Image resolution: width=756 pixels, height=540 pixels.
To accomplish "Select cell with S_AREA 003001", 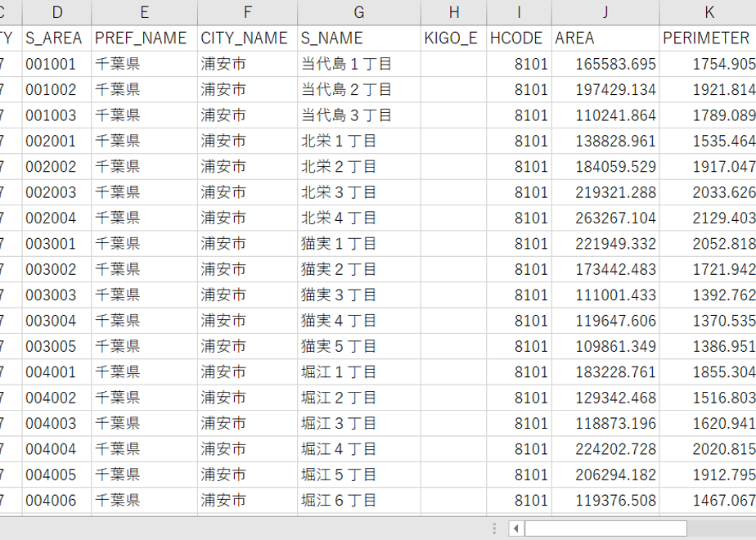I will click(x=57, y=244).
